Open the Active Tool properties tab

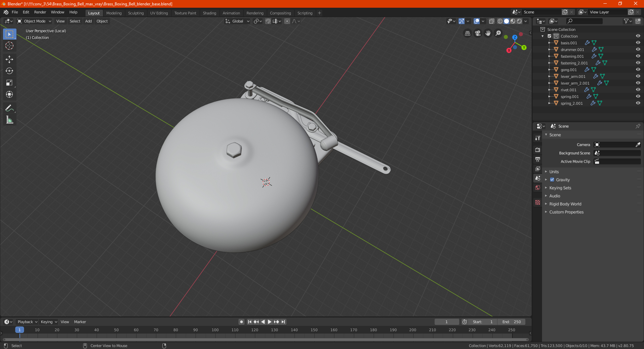click(x=538, y=138)
